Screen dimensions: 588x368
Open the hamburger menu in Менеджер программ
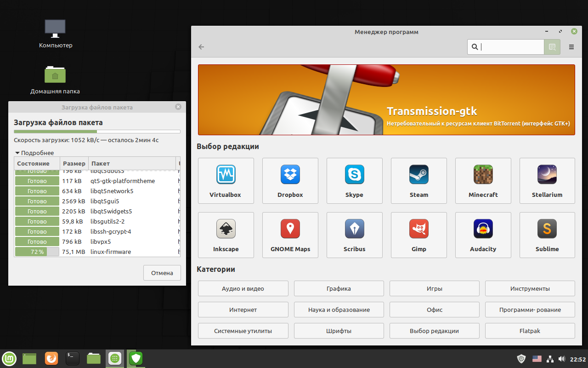tap(571, 46)
